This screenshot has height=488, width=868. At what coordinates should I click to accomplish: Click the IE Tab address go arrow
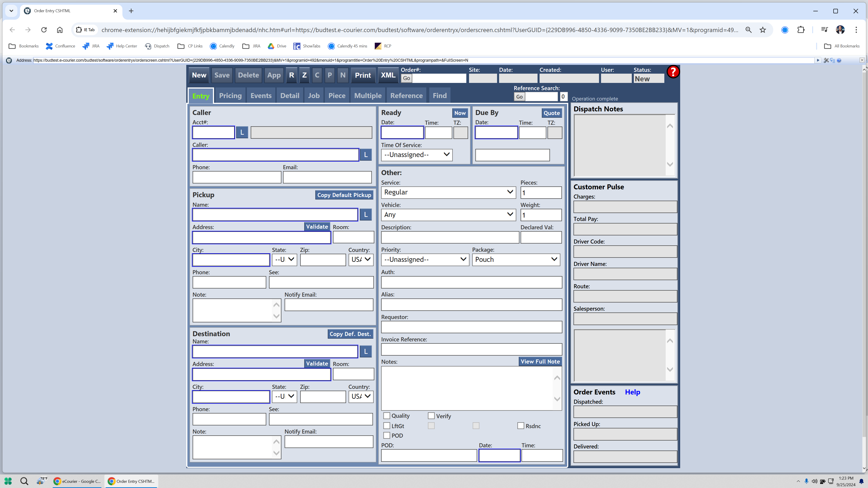pyautogui.click(x=818, y=60)
